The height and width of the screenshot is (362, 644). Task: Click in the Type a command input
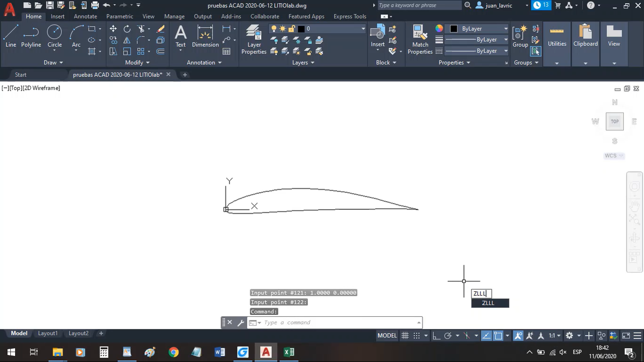tap(339, 322)
